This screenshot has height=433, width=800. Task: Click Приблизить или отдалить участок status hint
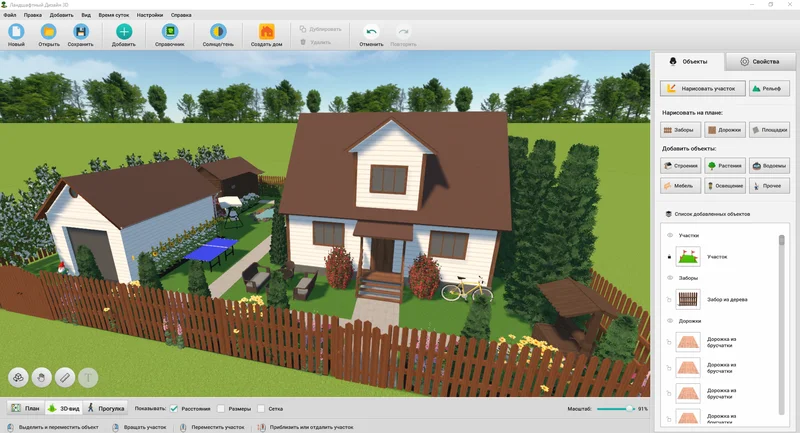pyautogui.click(x=311, y=427)
